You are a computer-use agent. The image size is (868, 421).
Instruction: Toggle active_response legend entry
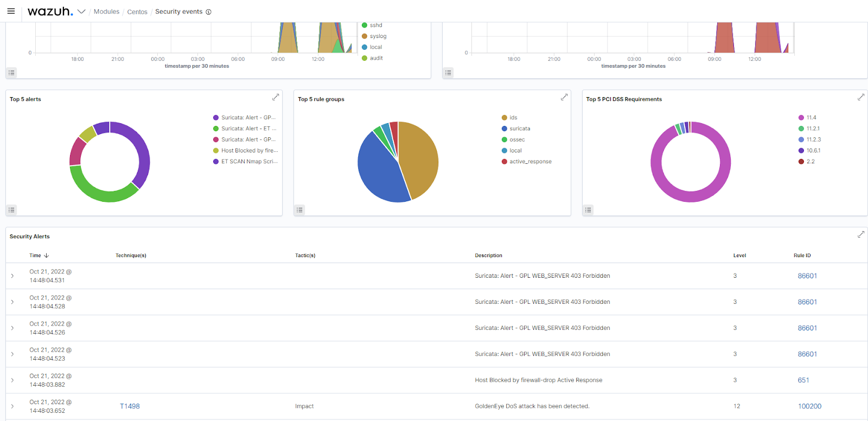[x=527, y=162]
